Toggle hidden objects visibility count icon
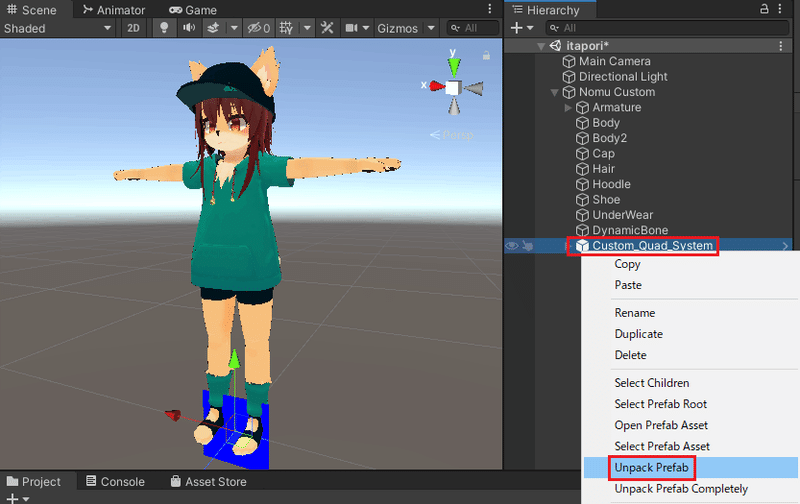Screen dimensions: 800x504 (x=259, y=28)
